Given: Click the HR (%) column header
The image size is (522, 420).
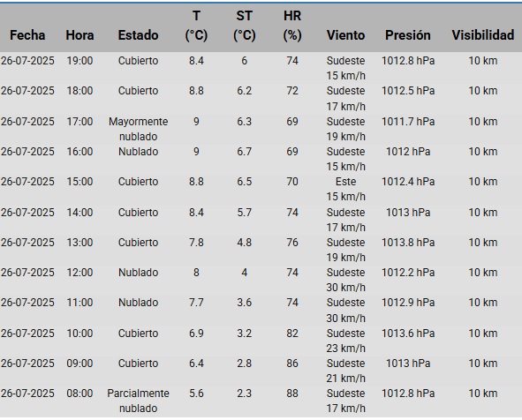Looking at the screenshot, I should [292, 26].
